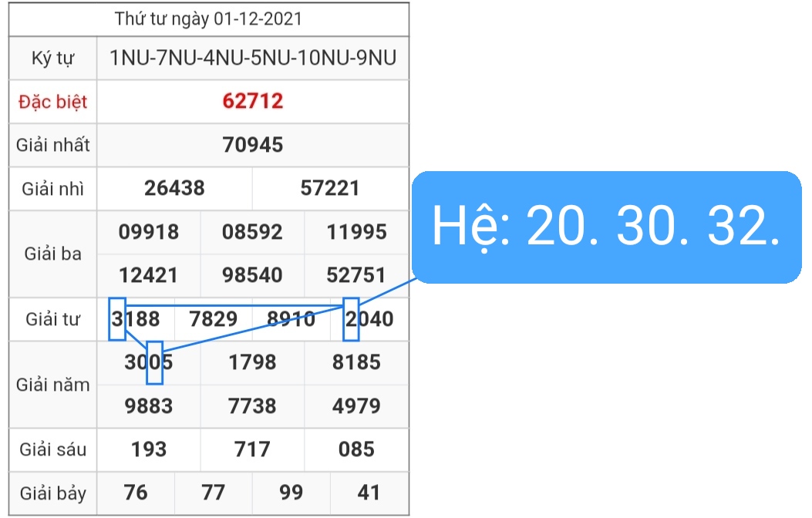Select fourth prize number 7829
This screenshot has width=812, height=518.
click(x=214, y=319)
